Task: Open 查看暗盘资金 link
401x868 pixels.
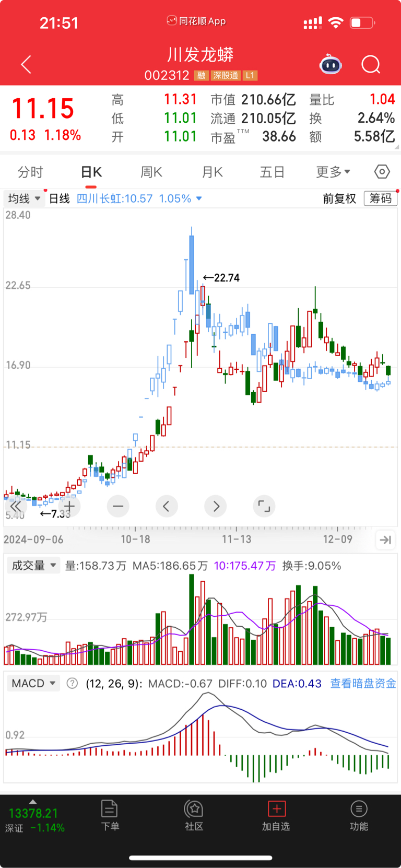Action: pos(363,684)
